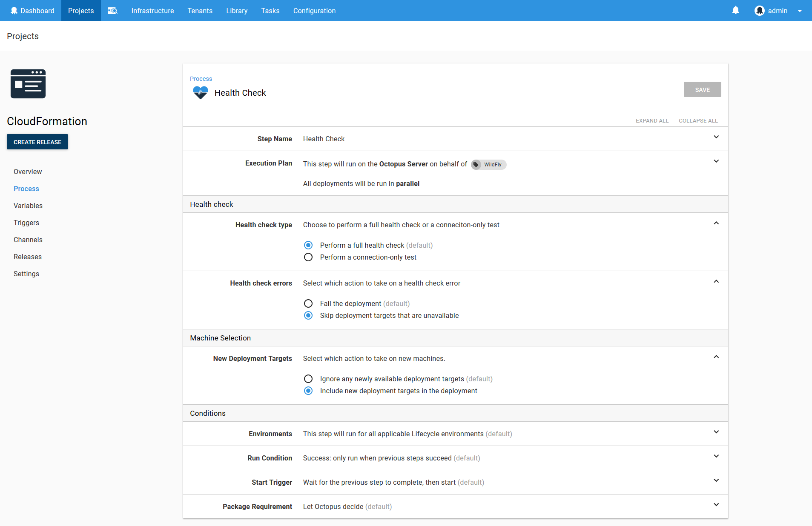
Task: Click the EXPAND ALL link
Action: coord(652,120)
